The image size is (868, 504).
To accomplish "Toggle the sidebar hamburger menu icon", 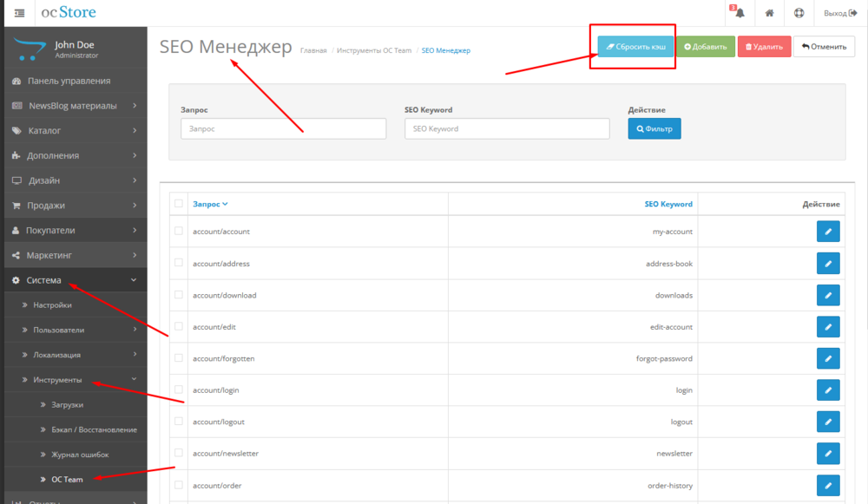I will (x=19, y=13).
